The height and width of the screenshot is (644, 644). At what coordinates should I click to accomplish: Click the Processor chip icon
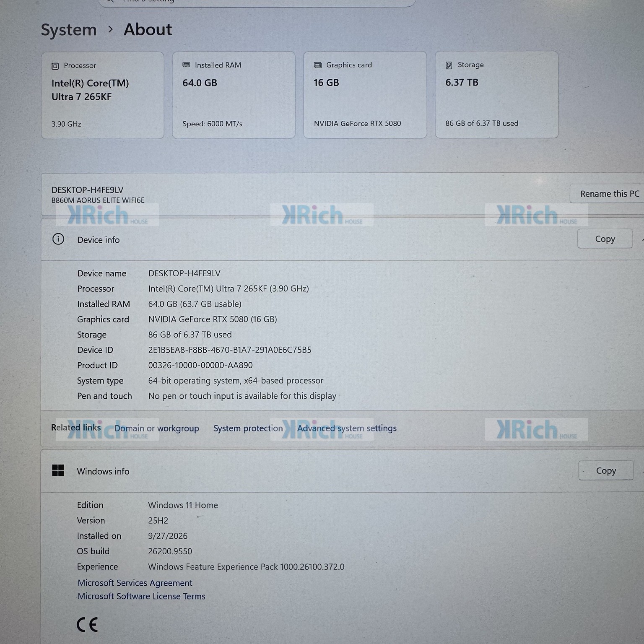point(55,66)
